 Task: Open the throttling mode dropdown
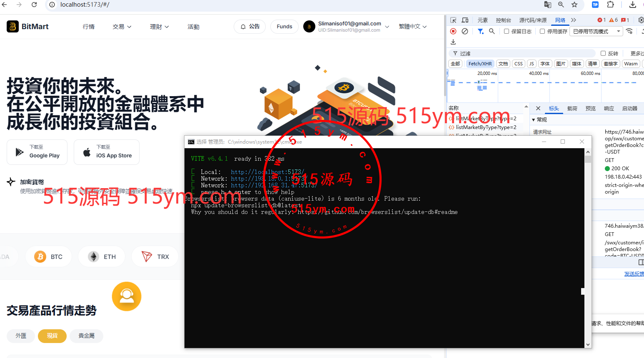pyautogui.click(x=597, y=31)
